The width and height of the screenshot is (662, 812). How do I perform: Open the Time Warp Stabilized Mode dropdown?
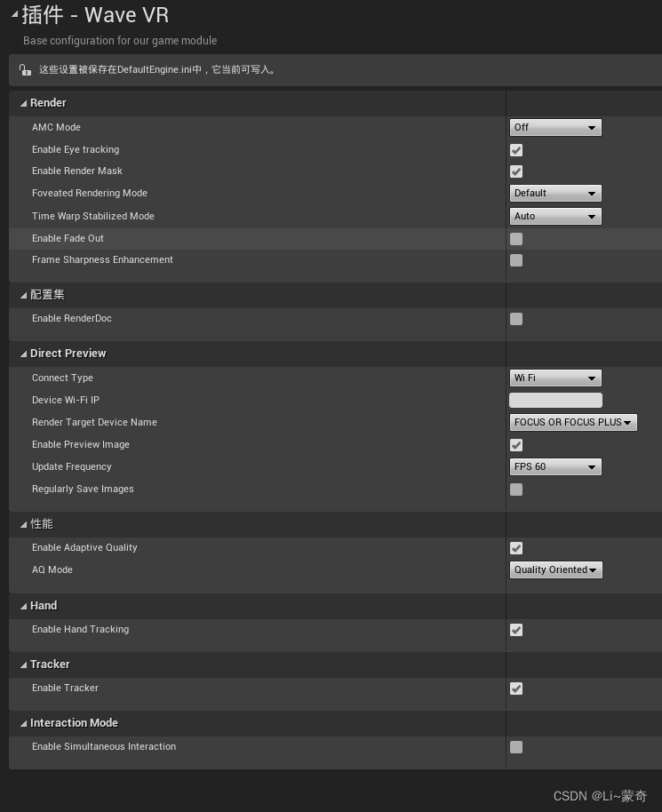(555, 216)
